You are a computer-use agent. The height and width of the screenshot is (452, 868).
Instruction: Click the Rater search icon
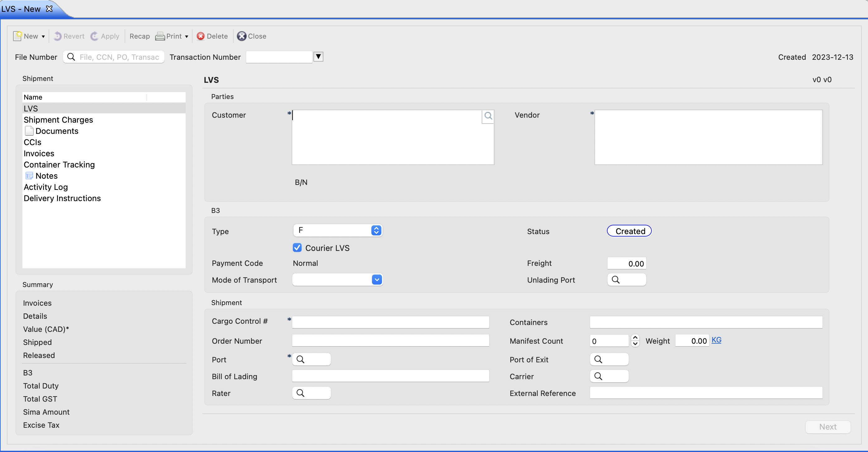coord(300,393)
